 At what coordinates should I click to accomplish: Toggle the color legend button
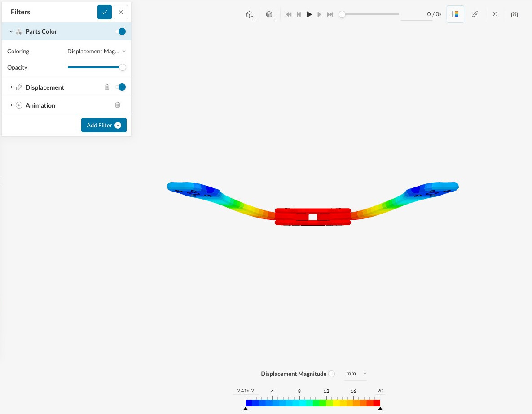455,14
